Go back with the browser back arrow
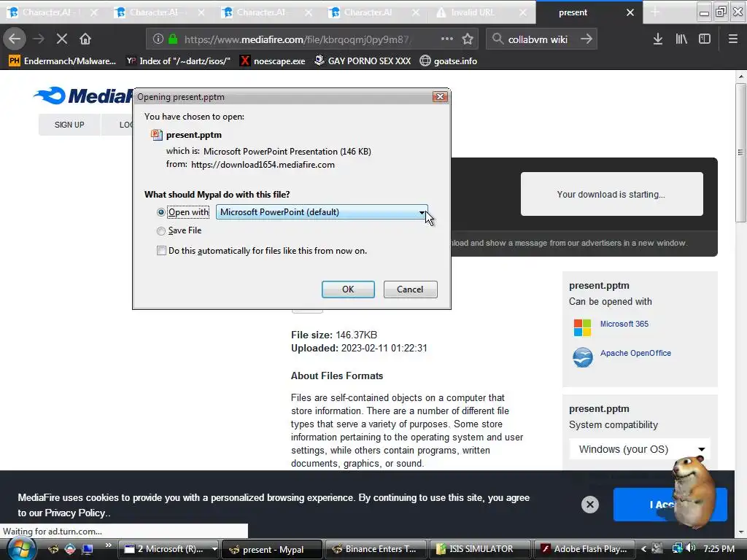Image resolution: width=747 pixels, height=560 pixels. (x=15, y=39)
